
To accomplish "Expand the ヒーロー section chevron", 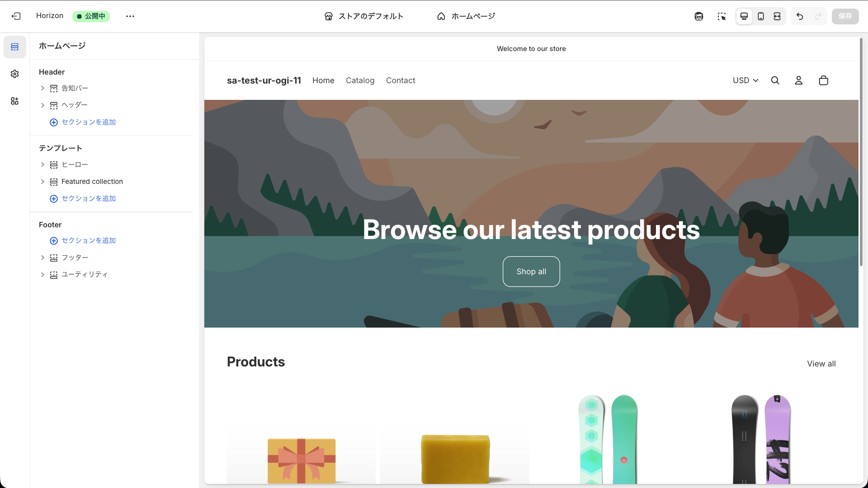I will click(x=42, y=165).
